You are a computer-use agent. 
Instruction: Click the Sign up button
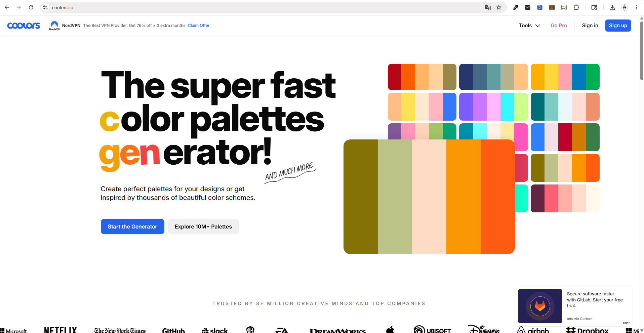pos(618,26)
